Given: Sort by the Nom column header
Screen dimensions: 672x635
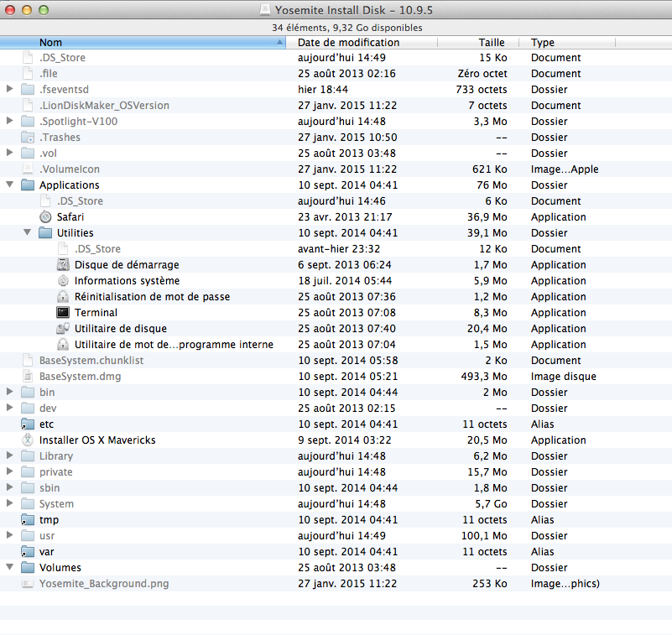Looking at the screenshot, I should (143, 43).
